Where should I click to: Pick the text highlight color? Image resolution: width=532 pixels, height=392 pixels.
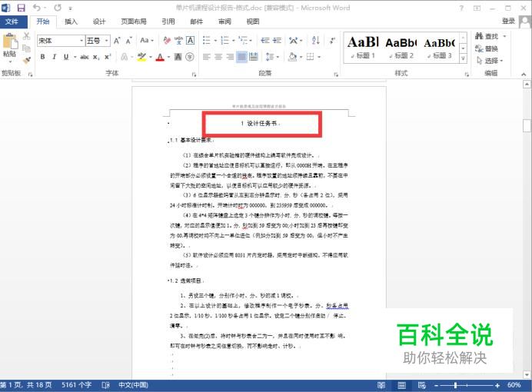[141, 57]
